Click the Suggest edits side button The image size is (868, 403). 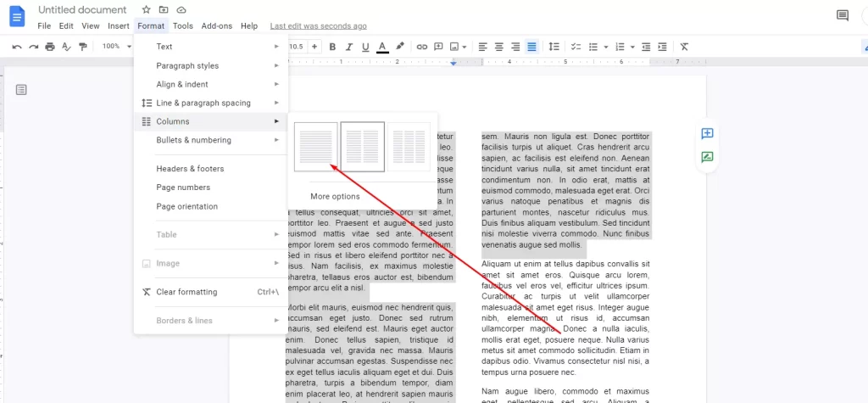click(x=707, y=158)
